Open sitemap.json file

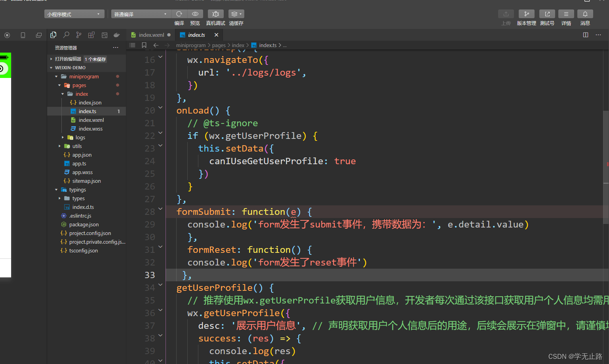click(86, 181)
